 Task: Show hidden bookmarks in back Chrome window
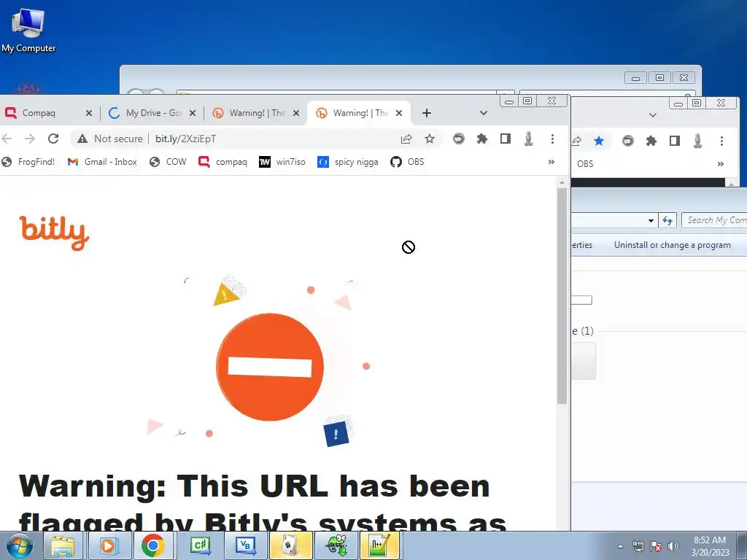click(x=720, y=164)
